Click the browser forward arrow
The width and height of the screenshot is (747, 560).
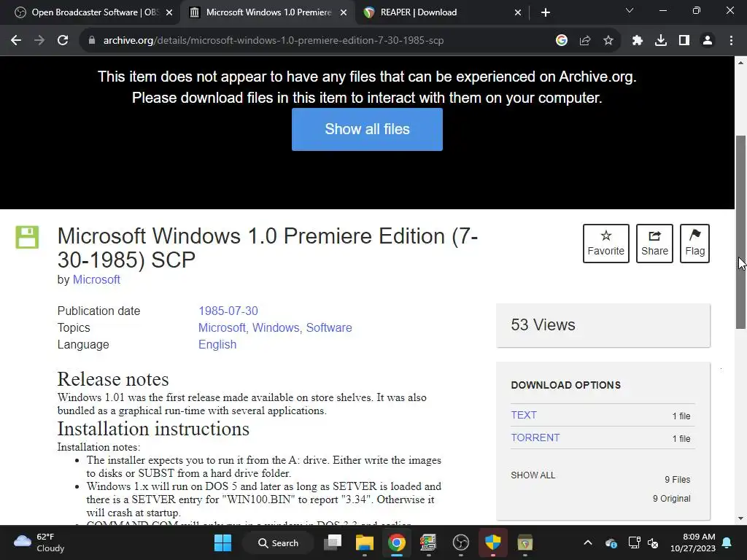point(39,41)
